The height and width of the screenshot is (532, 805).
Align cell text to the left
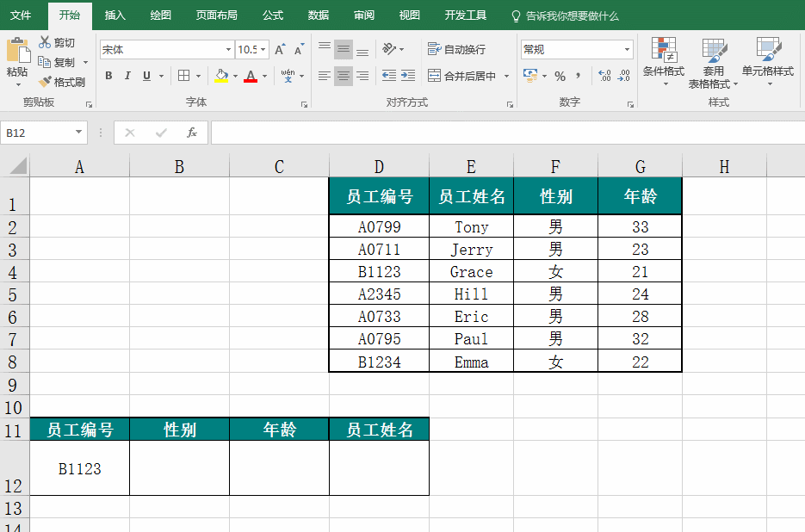click(324, 76)
